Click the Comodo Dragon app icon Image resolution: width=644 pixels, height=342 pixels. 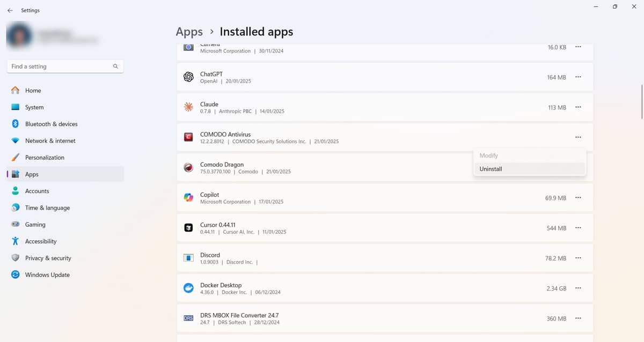point(188,167)
